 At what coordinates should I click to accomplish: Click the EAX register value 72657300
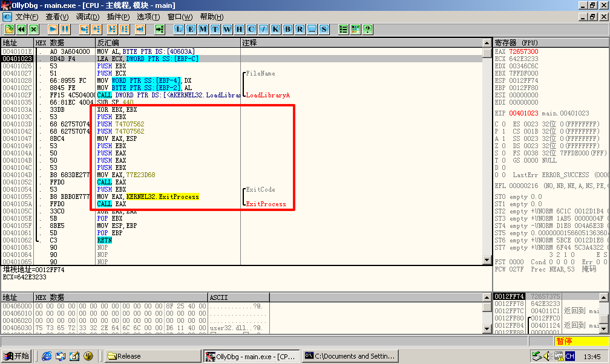coord(523,51)
